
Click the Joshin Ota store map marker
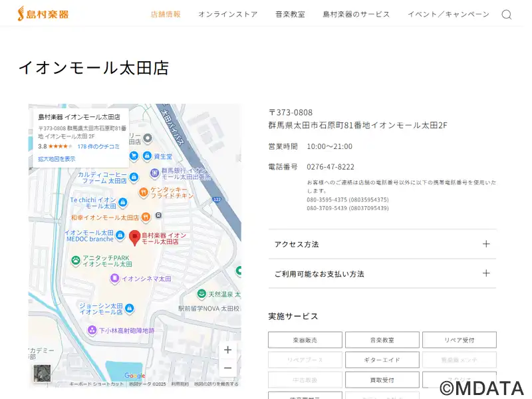click(x=129, y=309)
